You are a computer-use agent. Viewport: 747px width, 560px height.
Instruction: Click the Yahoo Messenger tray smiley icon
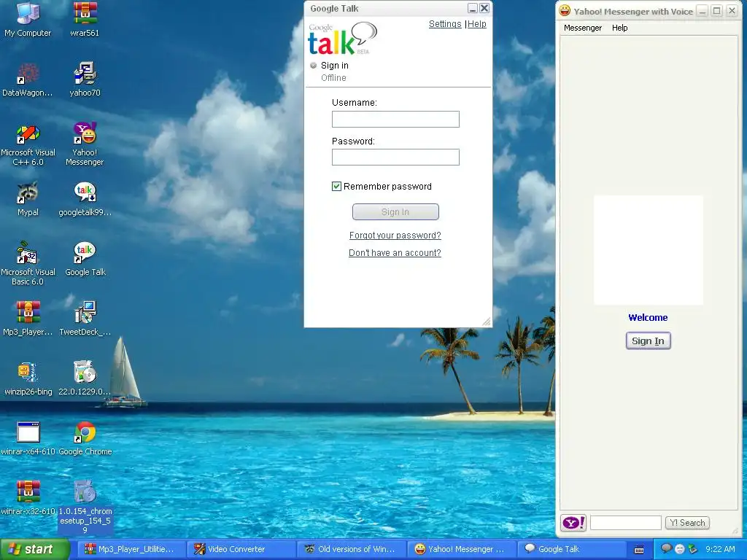(680, 549)
